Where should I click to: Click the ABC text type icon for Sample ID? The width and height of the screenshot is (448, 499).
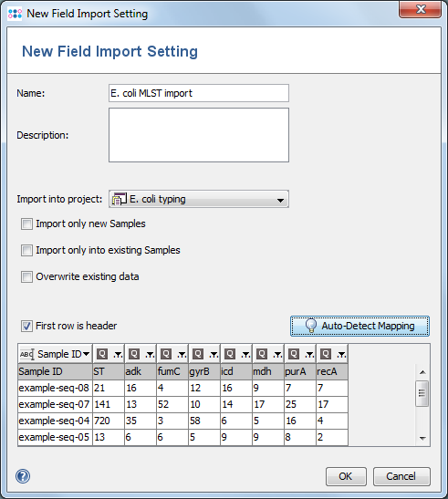coord(26,354)
